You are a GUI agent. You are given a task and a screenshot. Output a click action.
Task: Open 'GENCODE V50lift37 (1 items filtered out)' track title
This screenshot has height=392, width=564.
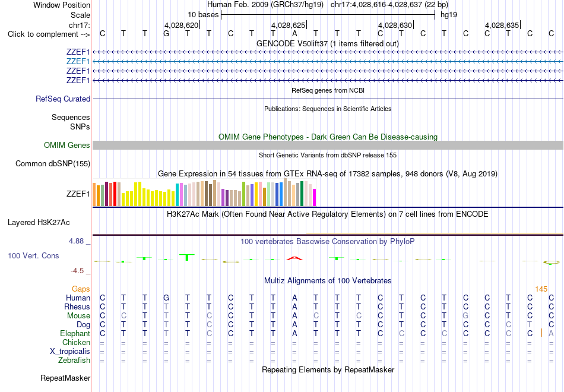[328, 43]
